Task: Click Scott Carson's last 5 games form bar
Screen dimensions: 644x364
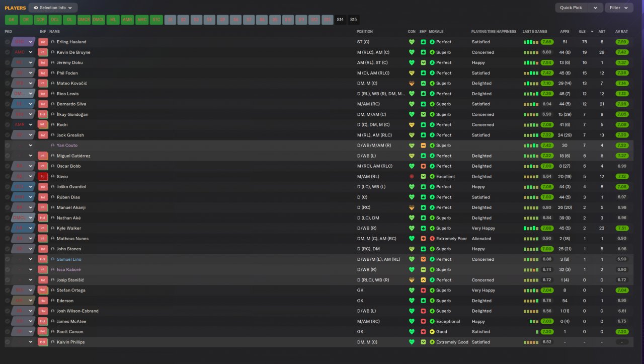Action: click(x=537, y=332)
